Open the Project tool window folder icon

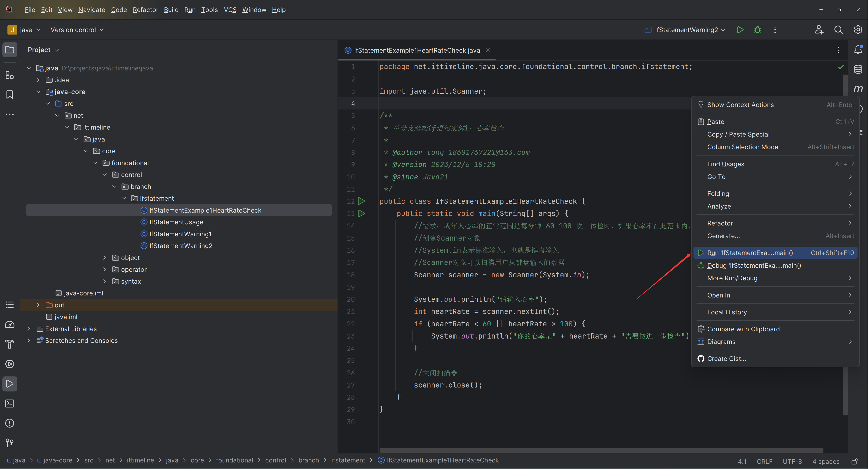tap(10, 50)
